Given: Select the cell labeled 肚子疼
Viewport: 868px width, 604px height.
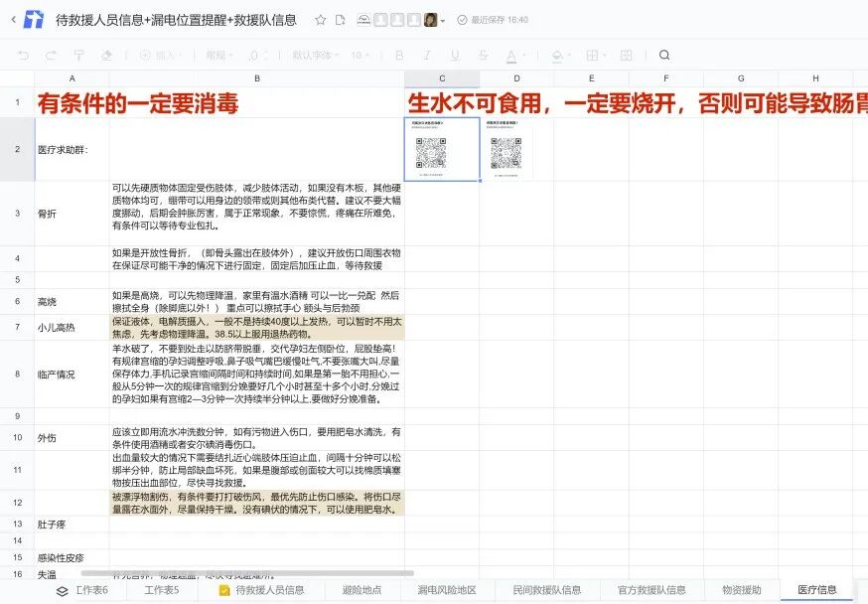Looking at the screenshot, I should (72, 525).
